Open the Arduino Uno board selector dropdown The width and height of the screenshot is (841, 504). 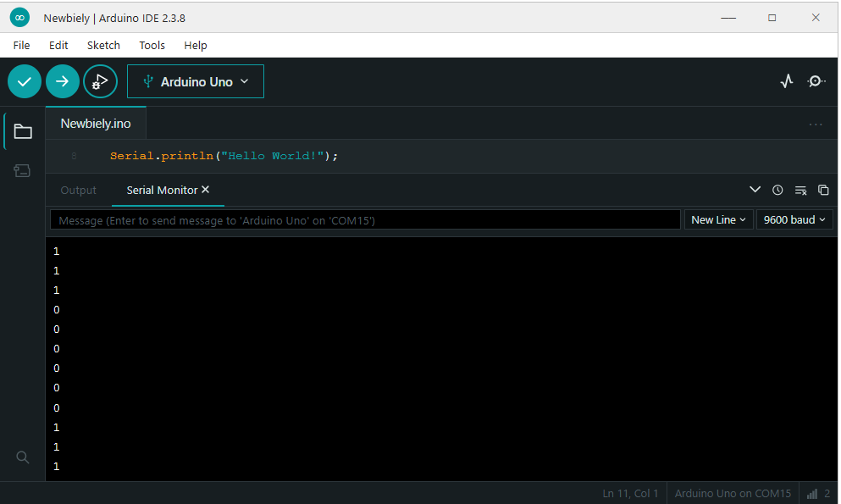tap(196, 81)
